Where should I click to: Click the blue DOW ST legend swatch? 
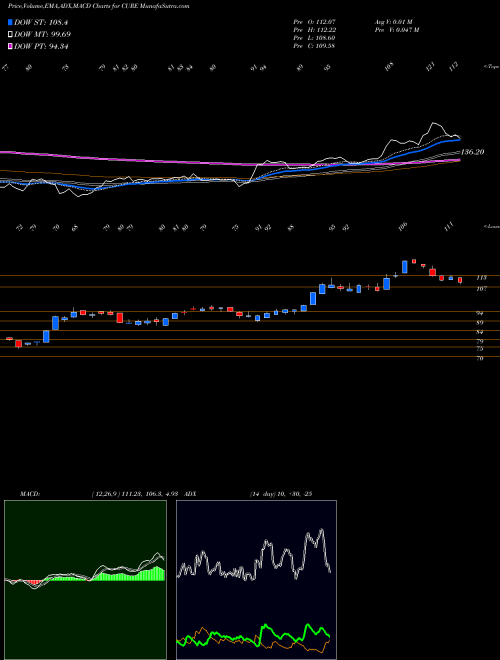tap(10, 22)
